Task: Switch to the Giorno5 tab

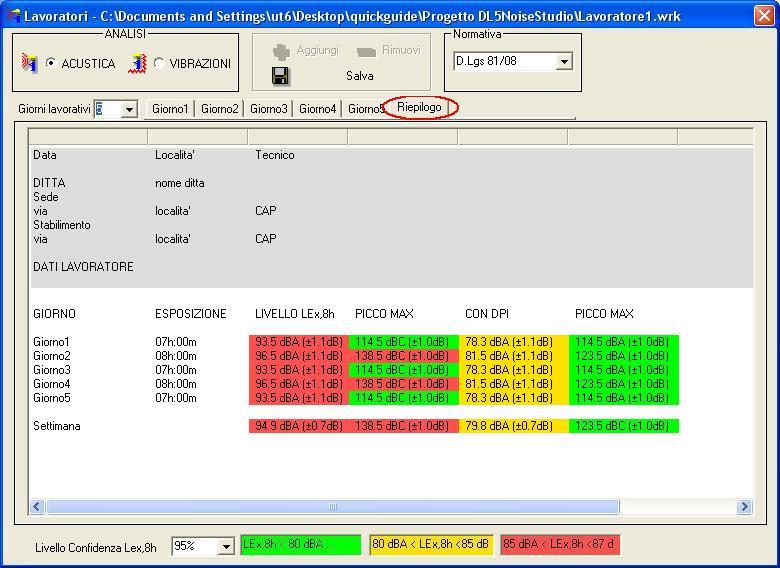Action: [366, 108]
